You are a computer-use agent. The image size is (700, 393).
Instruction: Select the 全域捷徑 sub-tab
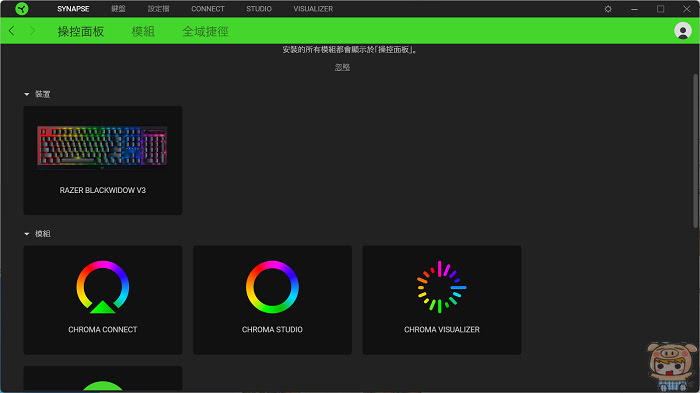tap(205, 31)
